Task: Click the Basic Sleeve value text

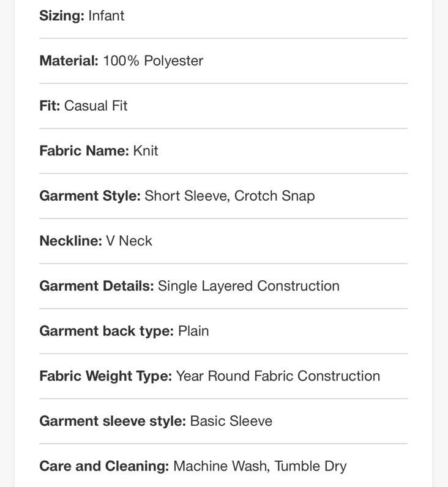Action: point(231,421)
